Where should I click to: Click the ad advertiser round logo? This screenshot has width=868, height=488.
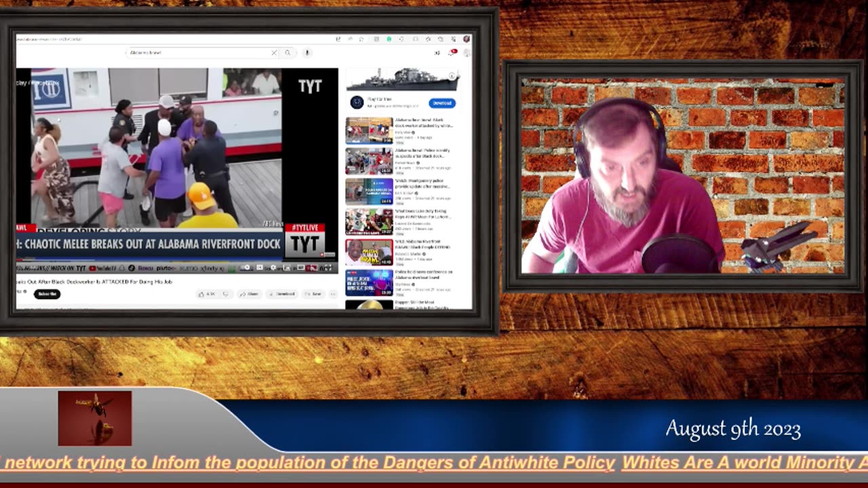[357, 102]
